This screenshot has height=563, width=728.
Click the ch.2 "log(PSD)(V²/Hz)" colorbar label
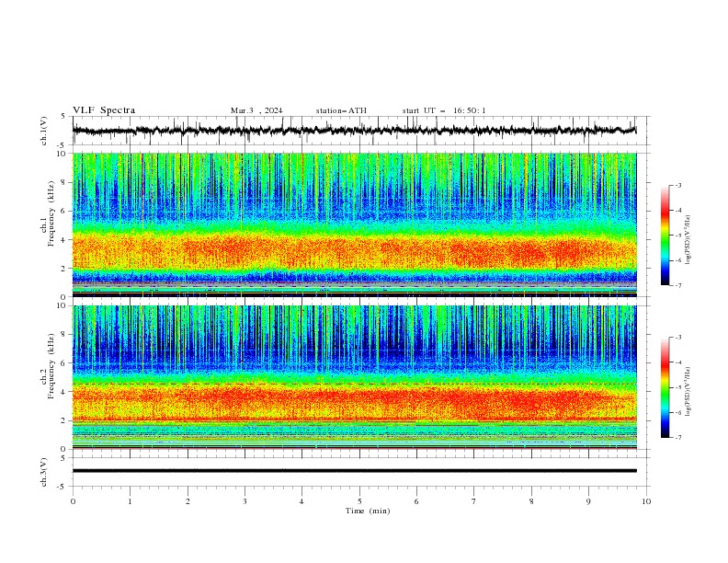(x=688, y=391)
